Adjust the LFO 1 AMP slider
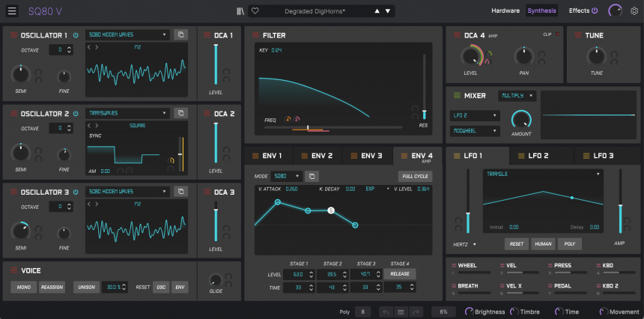The width and height of the screenshot is (644, 319). 621,201
